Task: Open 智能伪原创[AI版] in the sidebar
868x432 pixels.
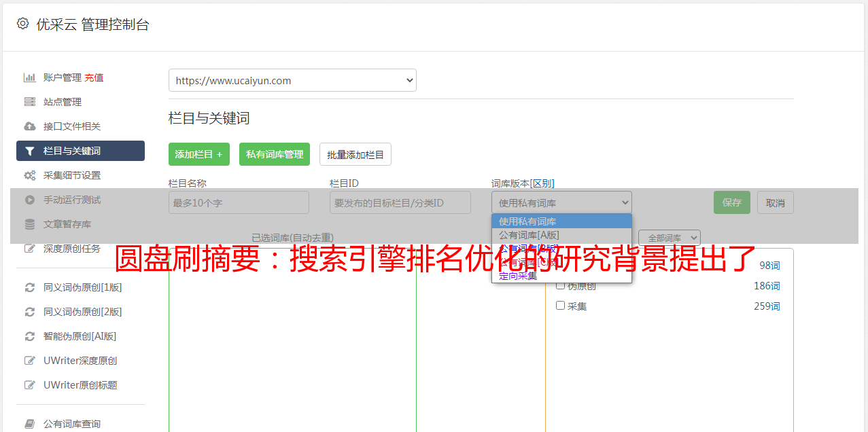Action: pyautogui.click(x=80, y=336)
